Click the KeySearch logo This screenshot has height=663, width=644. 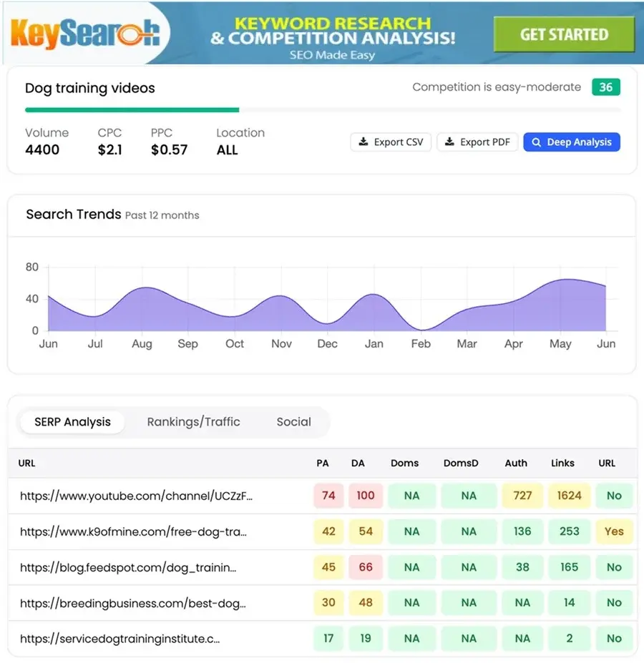85,33
